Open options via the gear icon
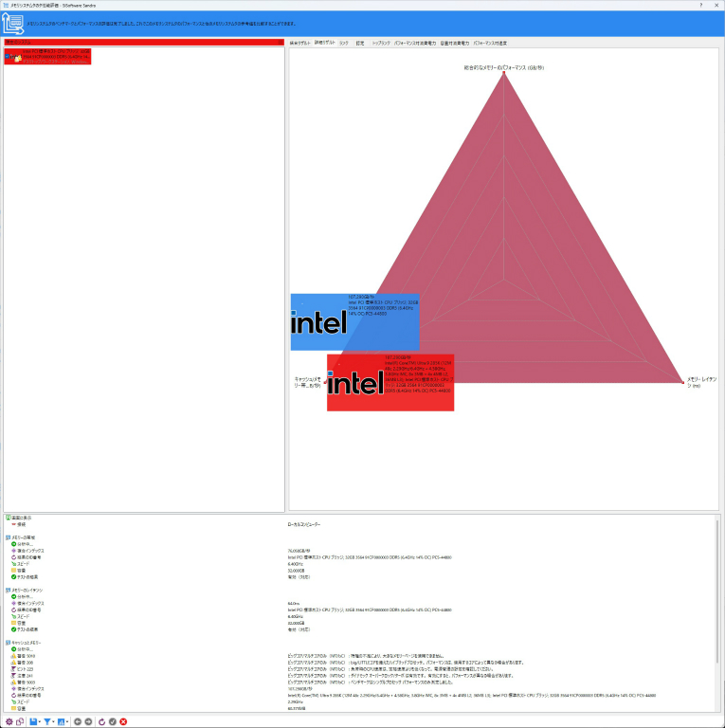 coord(9,721)
